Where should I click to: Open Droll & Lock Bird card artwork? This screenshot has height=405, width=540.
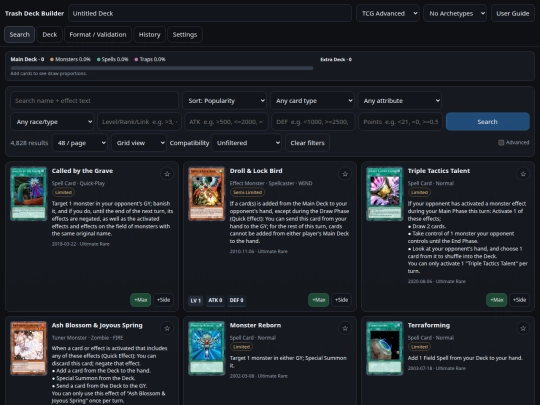pos(207,194)
